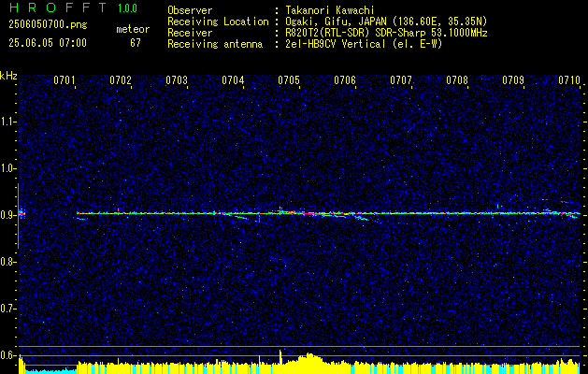This screenshot has height=374, width=588.
Task: Click time marker 0710
Action: tap(569, 80)
